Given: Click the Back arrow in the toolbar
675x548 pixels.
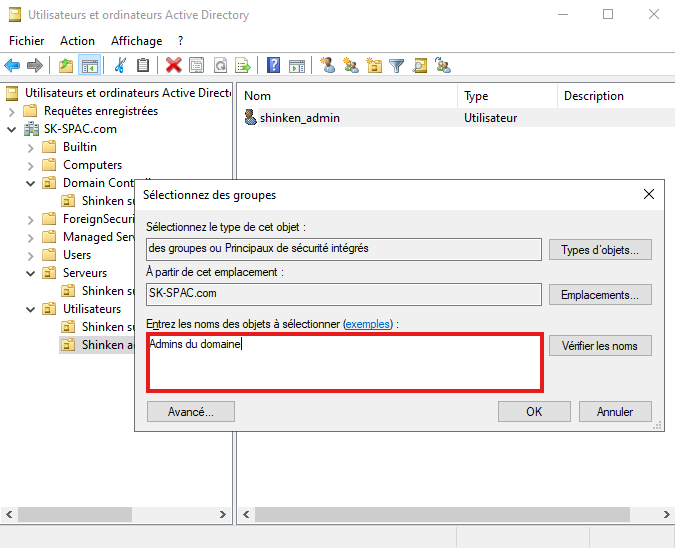Looking at the screenshot, I should tap(12, 66).
